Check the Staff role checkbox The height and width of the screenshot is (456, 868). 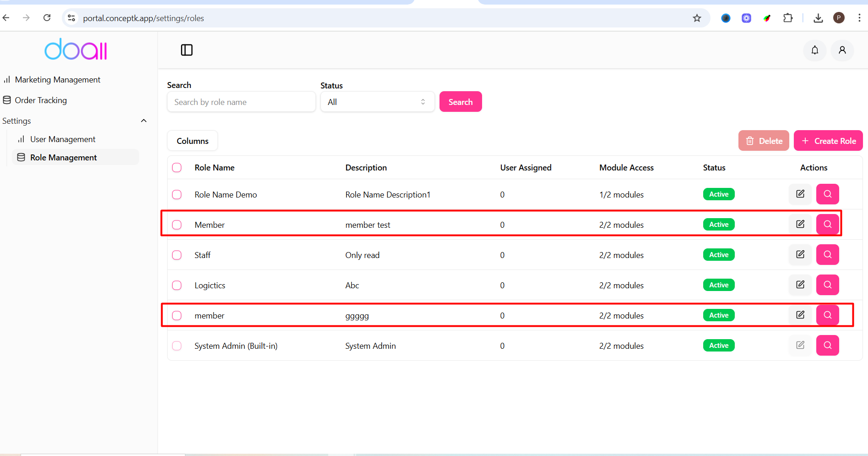pyautogui.click(x=177, y=255)
